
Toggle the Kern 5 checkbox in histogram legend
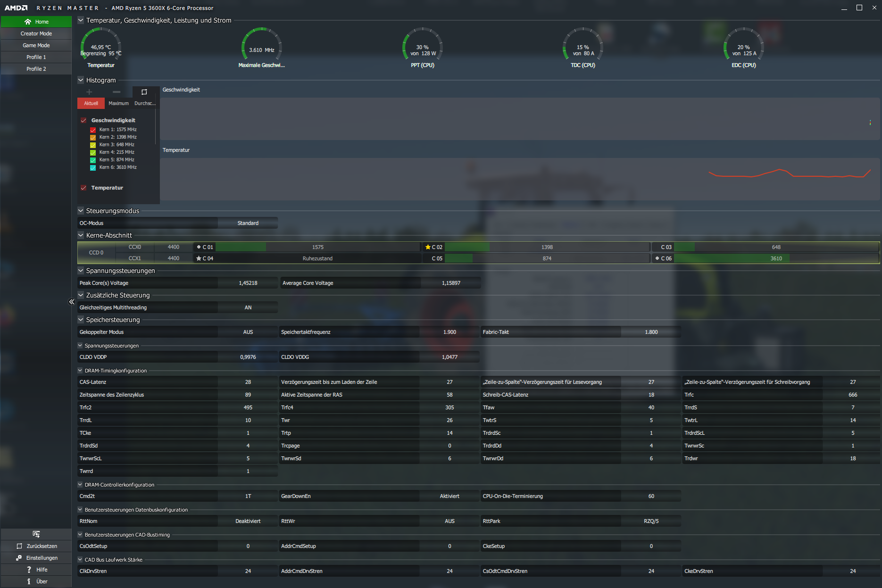pos(93,160)
